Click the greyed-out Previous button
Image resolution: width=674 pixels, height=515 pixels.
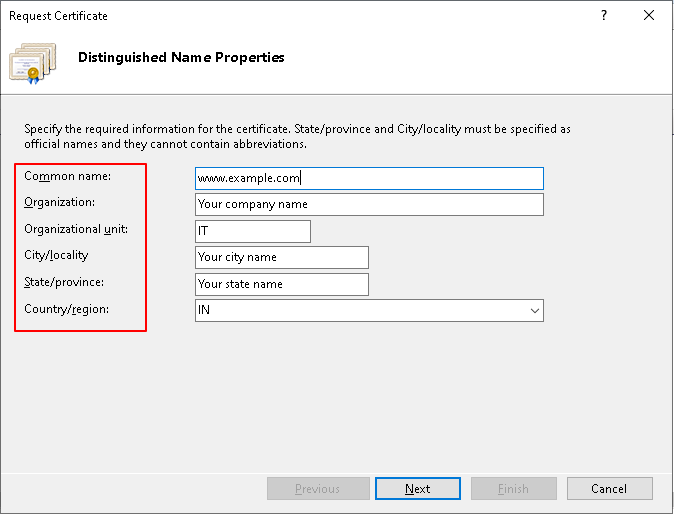click(317, 489)
